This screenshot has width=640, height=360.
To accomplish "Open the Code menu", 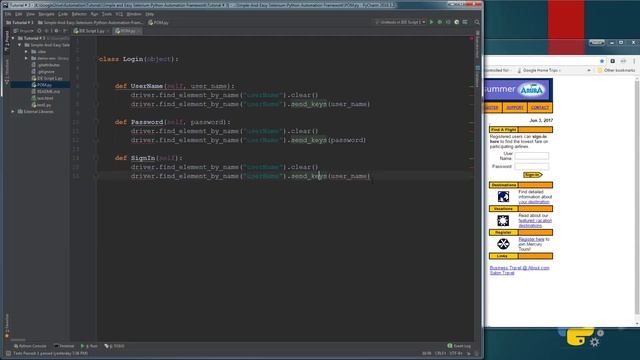I will pyautogui.click(x=63, y=14).
